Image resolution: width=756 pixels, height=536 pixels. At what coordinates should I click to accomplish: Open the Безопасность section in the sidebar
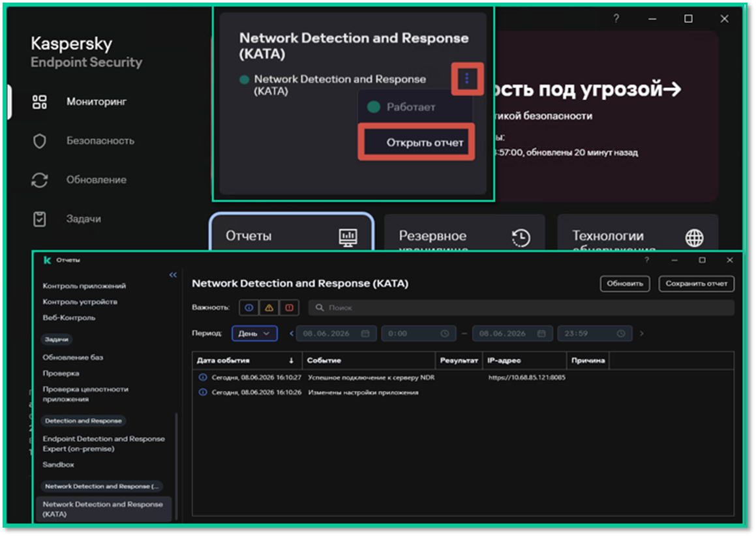[100, 141]
